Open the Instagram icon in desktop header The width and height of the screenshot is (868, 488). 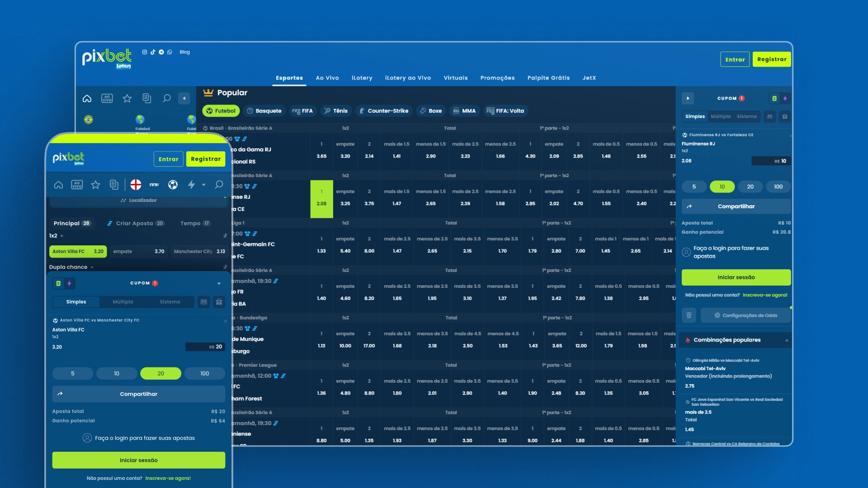coord(145,52)
